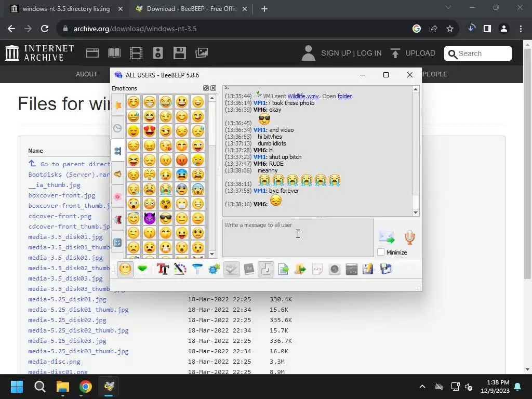The image size is (532, 399).
Task: Open a new Chrome tab
Action: coord(264,9)
